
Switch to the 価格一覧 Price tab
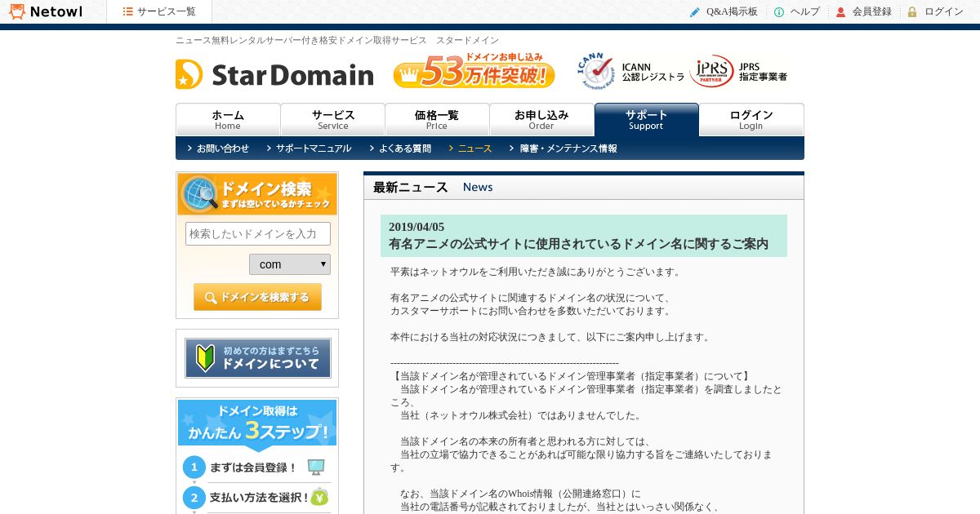point(437,119)
